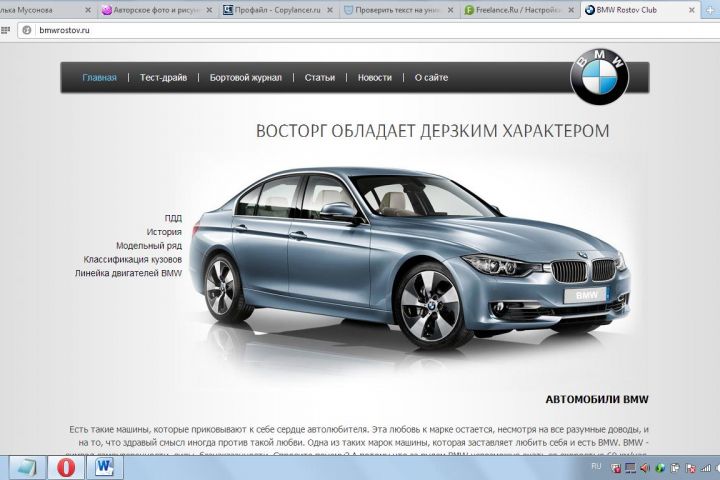This screenshot has height=480, width=720.
Task: Click the shield favicon of Проверить текст tab
Action: click(x=349, y=10)
